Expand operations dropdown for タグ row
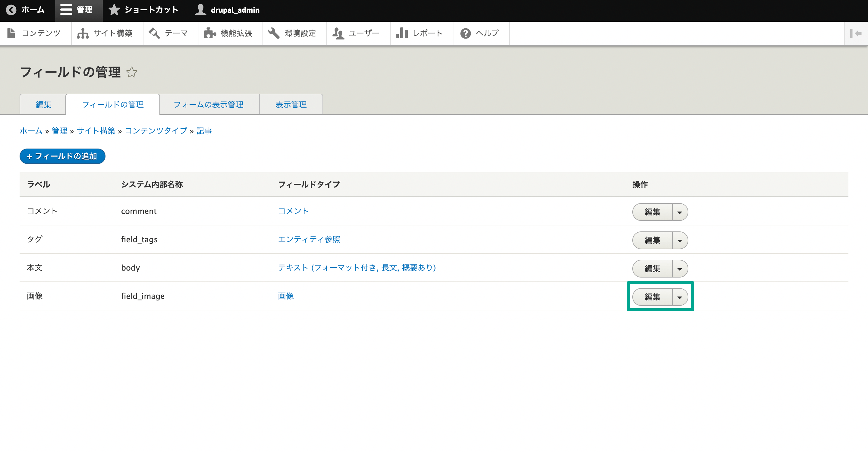 (680, 240)
